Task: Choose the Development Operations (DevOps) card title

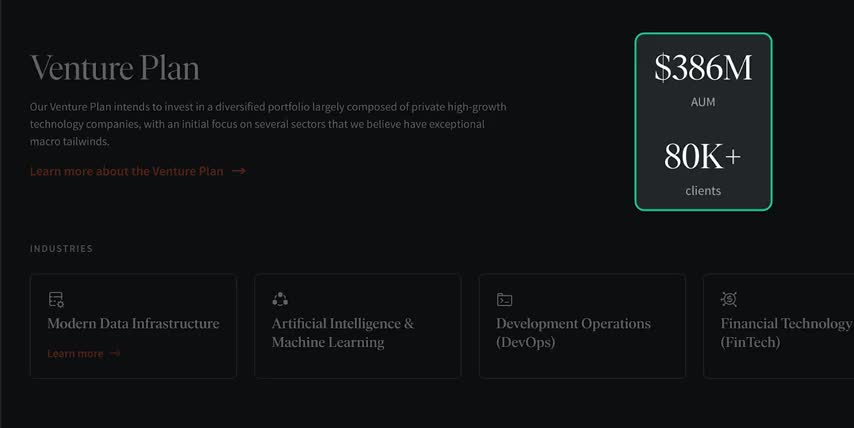Action: click(x=573, y=333)
